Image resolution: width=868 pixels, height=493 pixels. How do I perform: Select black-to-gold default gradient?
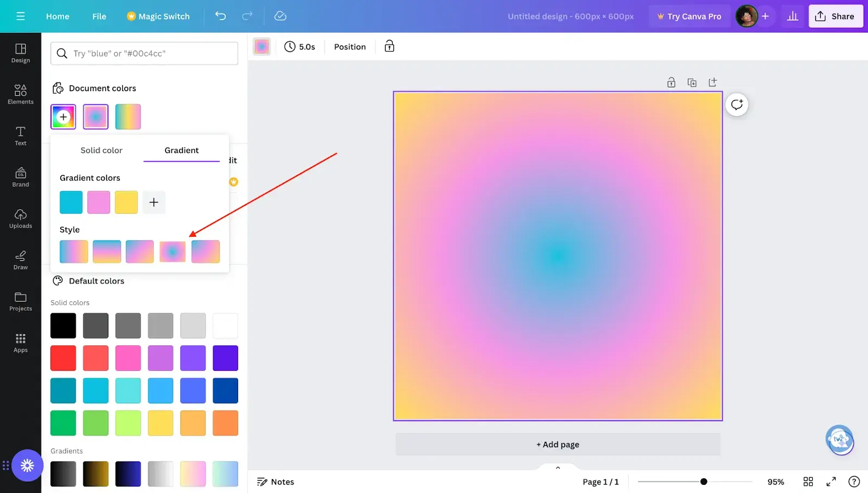coord(95,474)
